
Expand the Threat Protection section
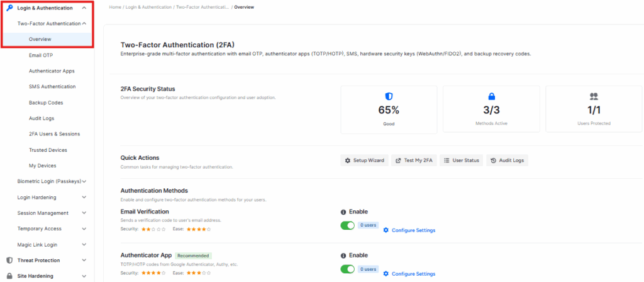84,260
